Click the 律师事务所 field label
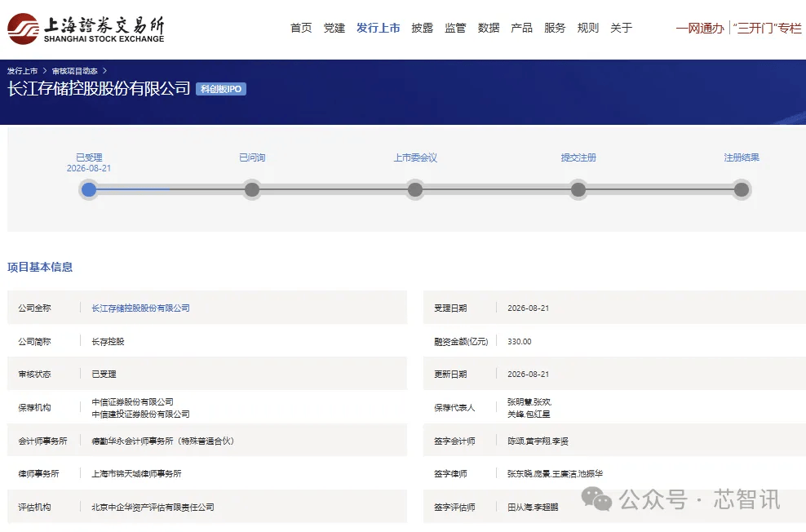The height and width of the screenshot is (532, 806). point(38,474)
